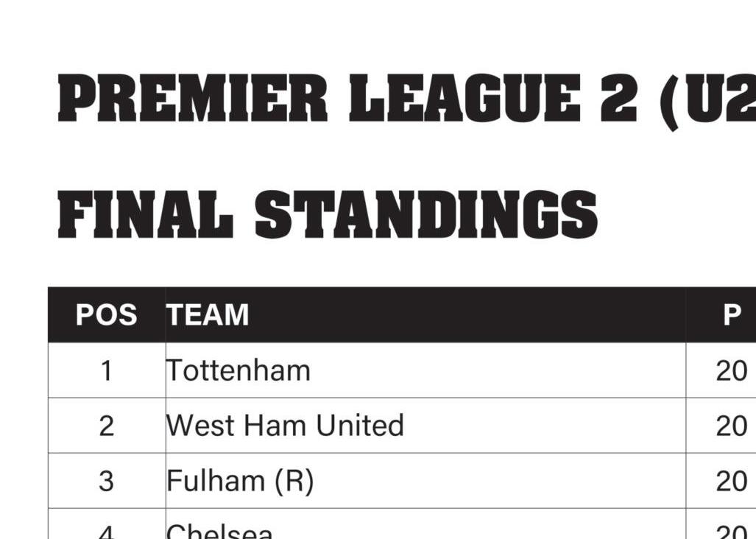Click the numeral 2 after LEAGUE
The width and height of the screenshot is (756, 539).
(619, 97)
